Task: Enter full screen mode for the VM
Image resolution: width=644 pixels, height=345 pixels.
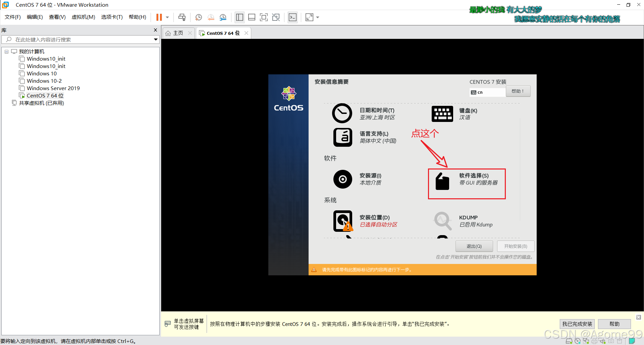Action: click(x=264, y=17)
